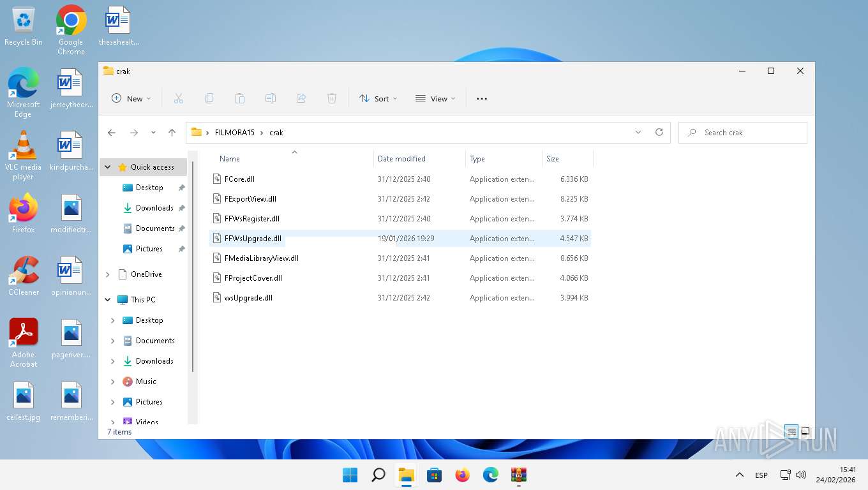Open Pictures pinned in Quick access
This screenshot has width=868, height=490.
[x=149, y=249]
